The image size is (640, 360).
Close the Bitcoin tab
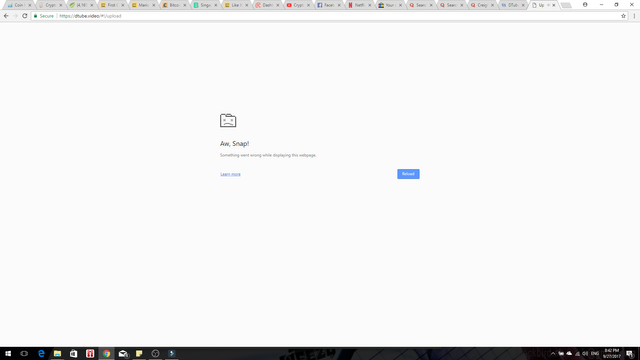[x=184, y=5]
